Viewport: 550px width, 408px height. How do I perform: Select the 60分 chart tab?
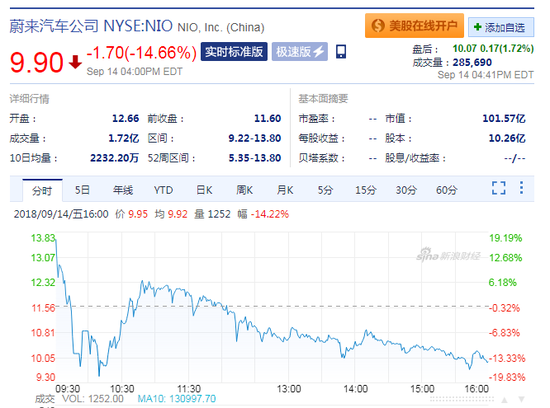(447, 190)
